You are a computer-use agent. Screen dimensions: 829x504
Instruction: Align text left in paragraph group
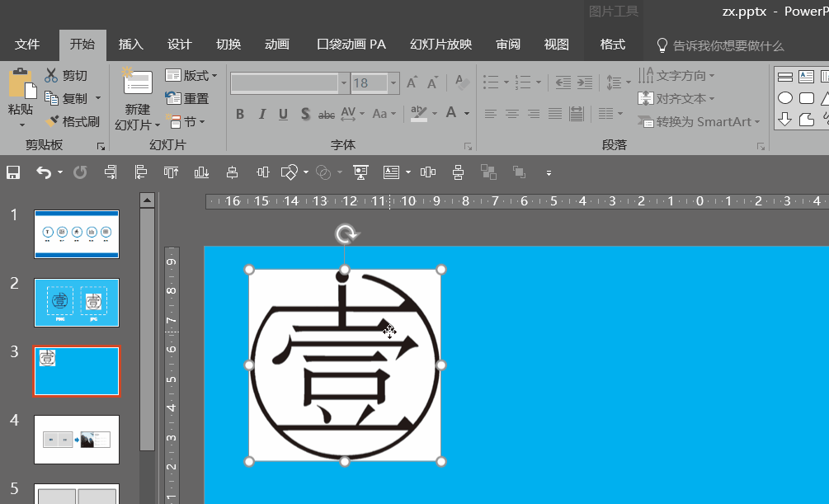click(x=491, y=114)
